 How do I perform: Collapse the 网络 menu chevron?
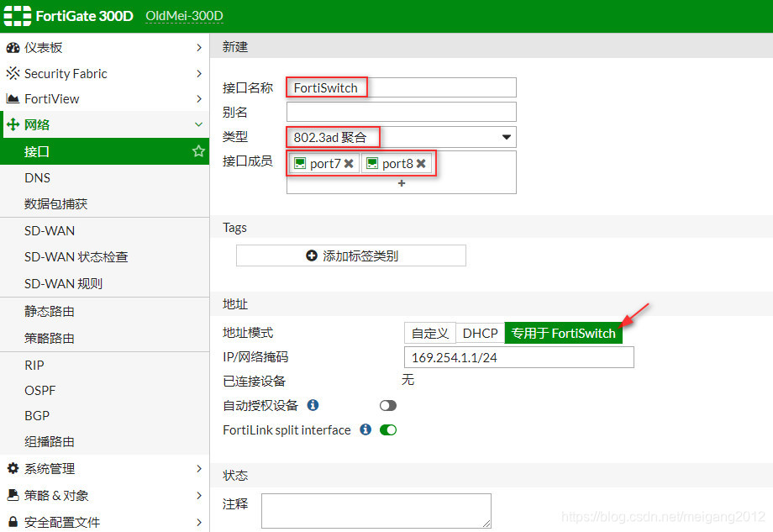[198, 124]
